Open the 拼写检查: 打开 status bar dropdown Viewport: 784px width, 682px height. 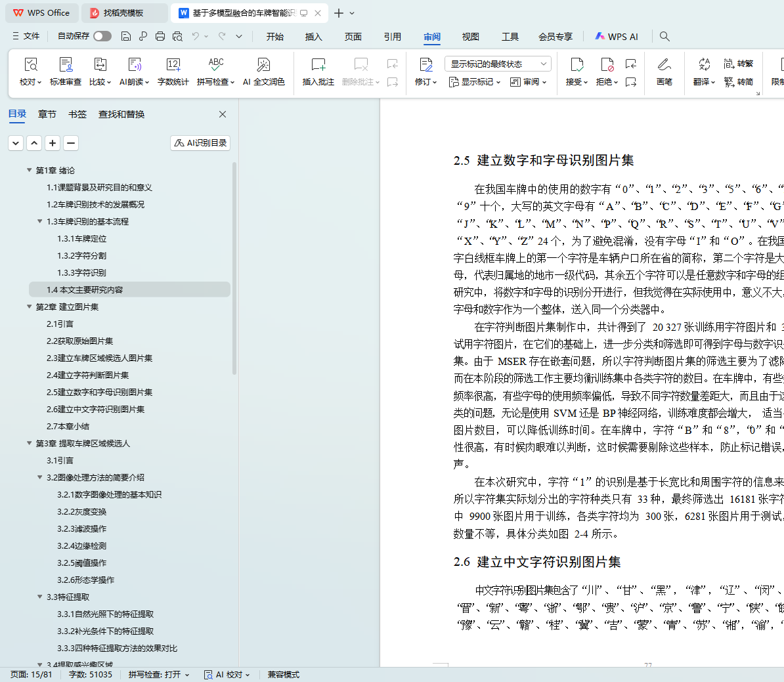[159, 674]
